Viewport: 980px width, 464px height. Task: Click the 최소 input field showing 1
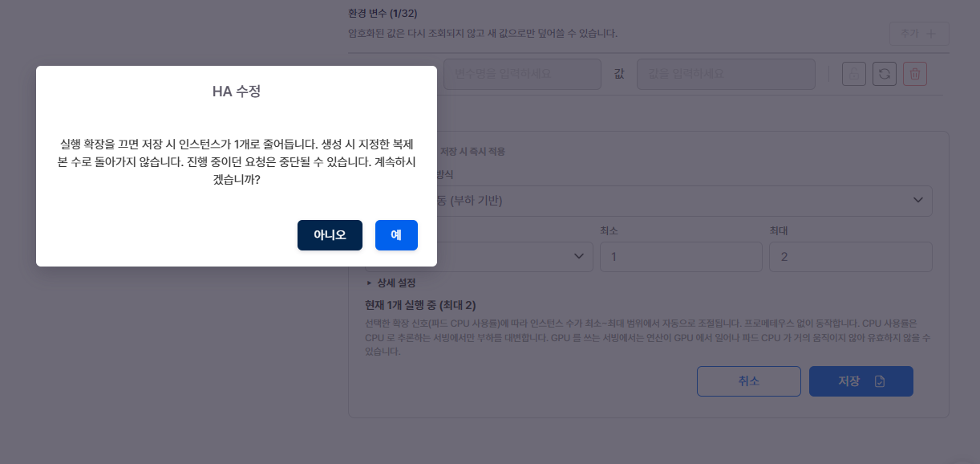681,257
